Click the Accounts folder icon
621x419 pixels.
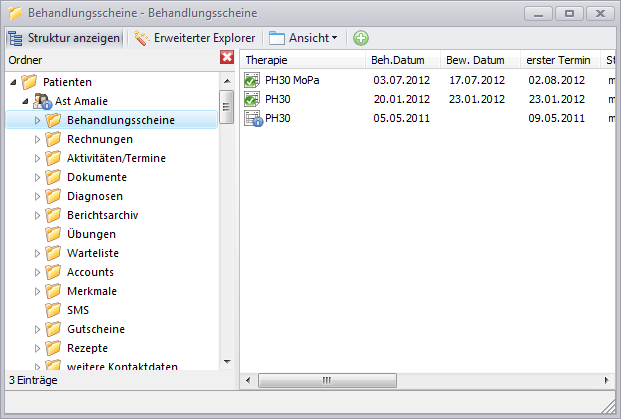[53, 272]
